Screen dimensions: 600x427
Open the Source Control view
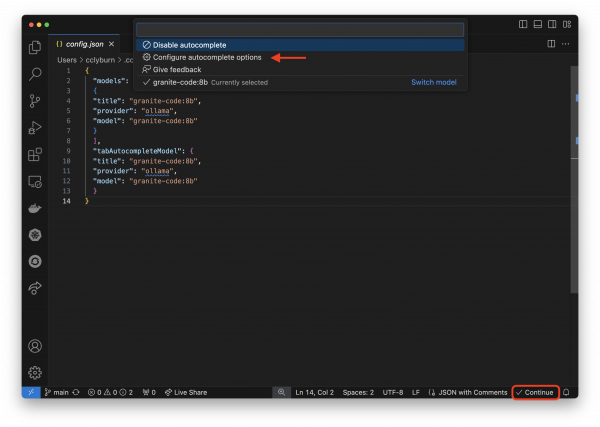35,101
